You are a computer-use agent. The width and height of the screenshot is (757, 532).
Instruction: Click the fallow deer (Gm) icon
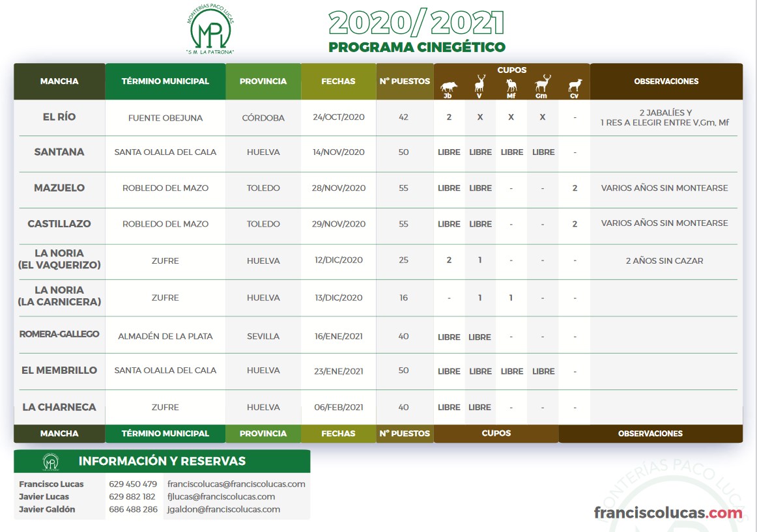pyautogui.click(x=542, y=84)
